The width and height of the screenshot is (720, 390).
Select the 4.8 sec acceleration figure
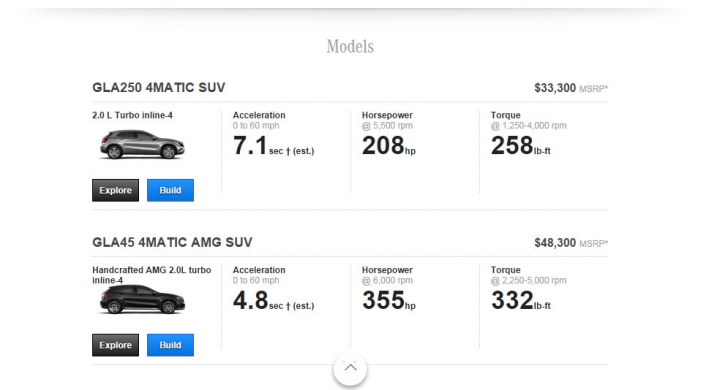273,300
